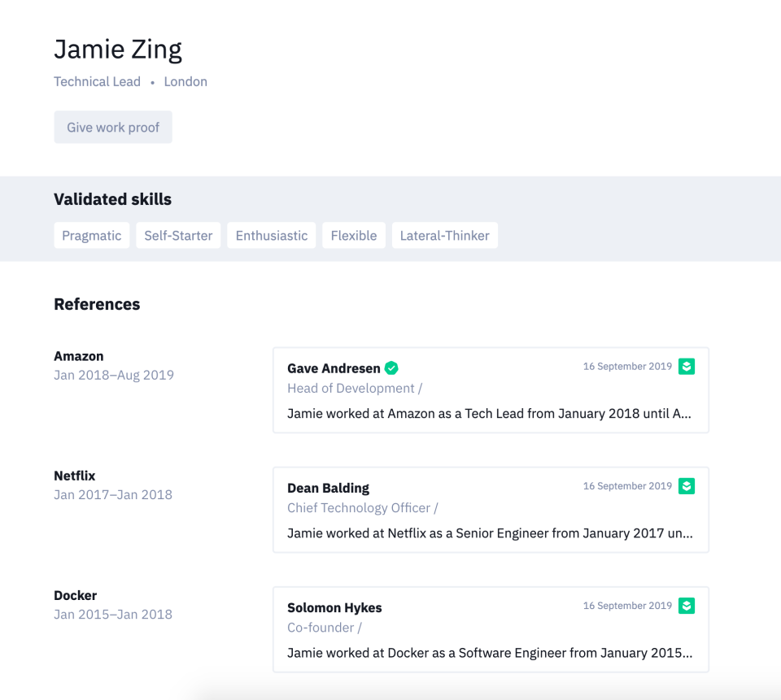Click the green verified badge beside Gave Andresen
Image resolution: width=781 pixels, height=700 pixels.
click(x=391, y=368)
